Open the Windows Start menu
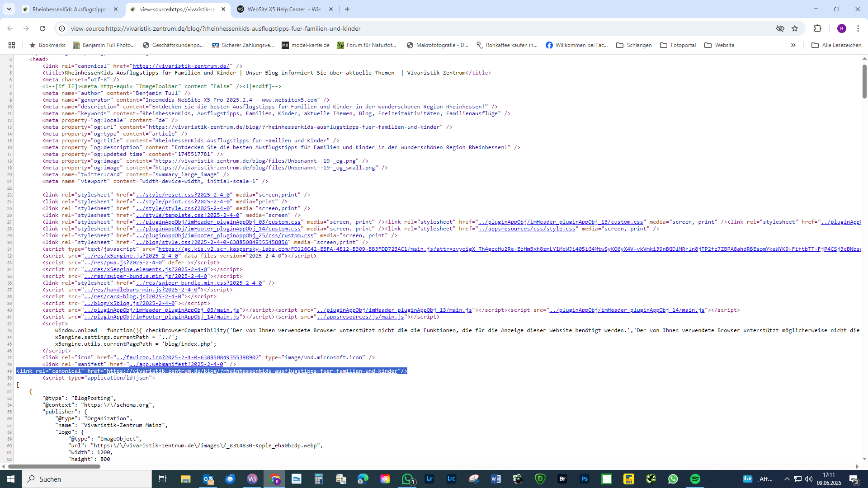 (x=11, y=479)
